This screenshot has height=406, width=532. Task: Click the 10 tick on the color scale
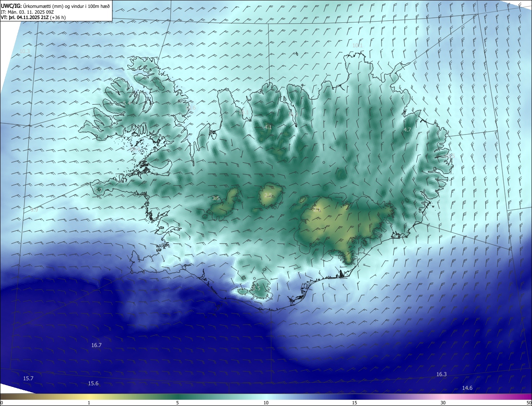(x=266, y=403)
